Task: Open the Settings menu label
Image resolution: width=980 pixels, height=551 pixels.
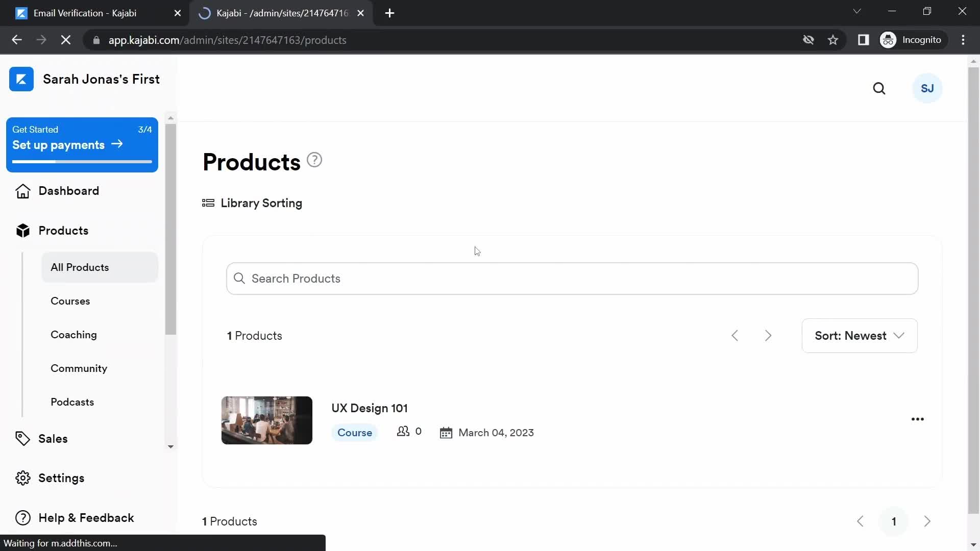Action: point(61,478)
